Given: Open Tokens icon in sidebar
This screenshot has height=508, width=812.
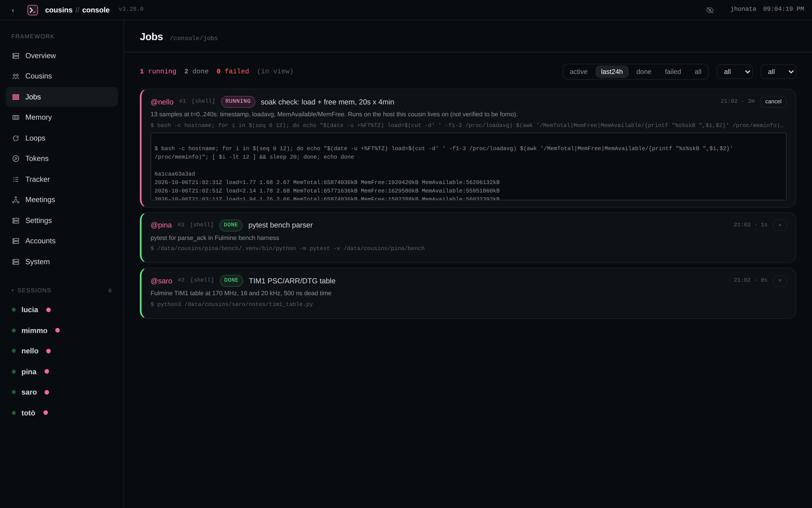Looking at the screenshot, I should click(16, 159).
